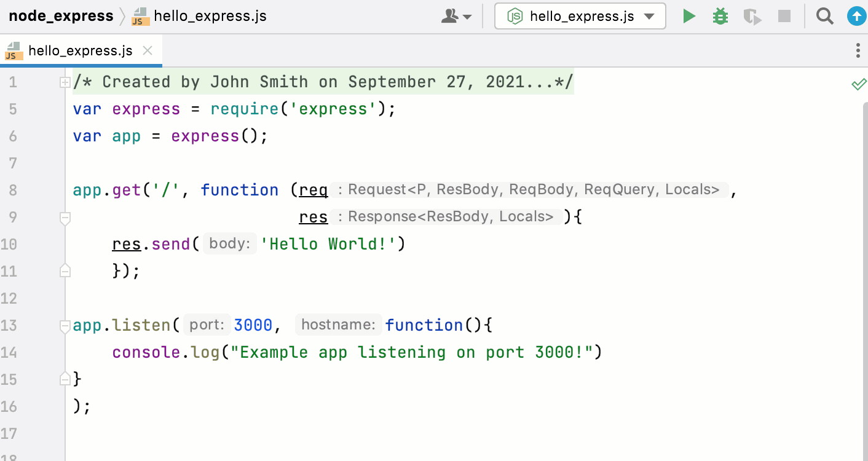Open the run configuration dropdown

click(x=650, y=17)
